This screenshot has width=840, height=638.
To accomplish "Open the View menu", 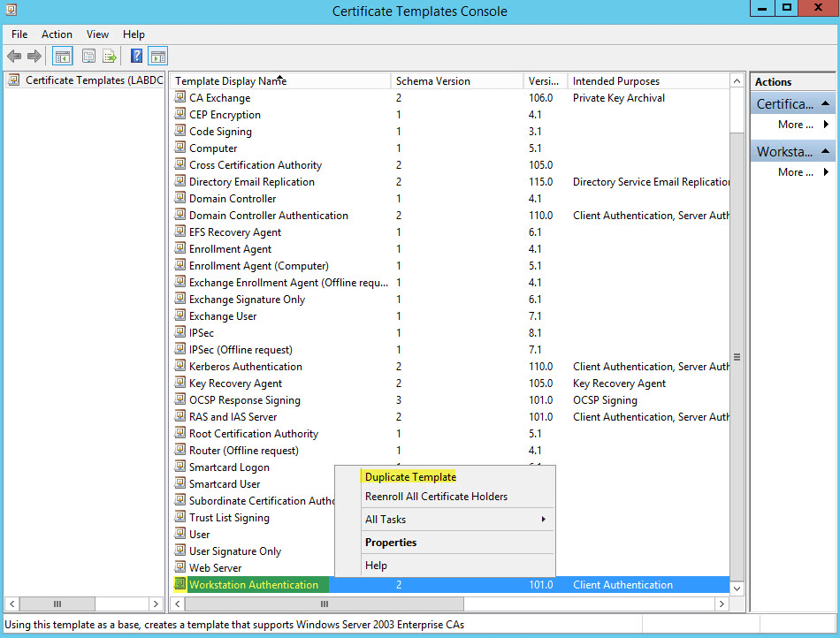I will pos(97,34).
